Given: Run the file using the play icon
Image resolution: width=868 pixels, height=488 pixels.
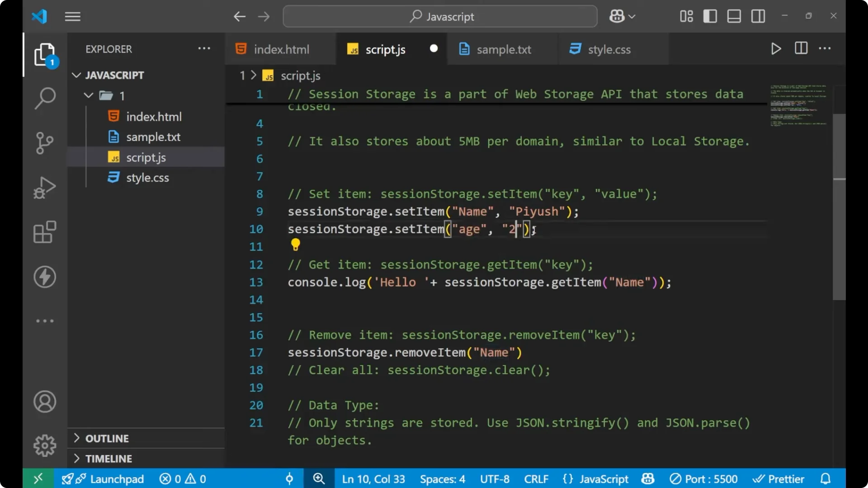Looking at the screenshot, I should (x=776, y=48).
